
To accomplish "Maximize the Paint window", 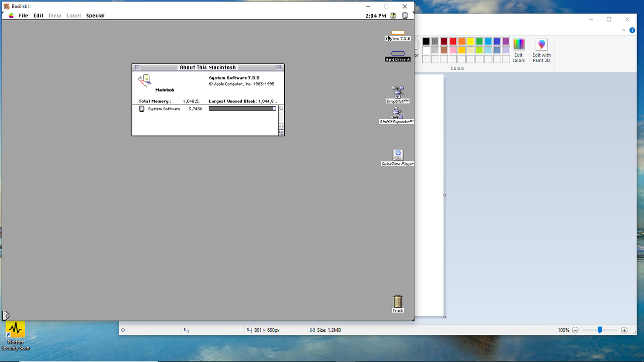I will (609, 19).
